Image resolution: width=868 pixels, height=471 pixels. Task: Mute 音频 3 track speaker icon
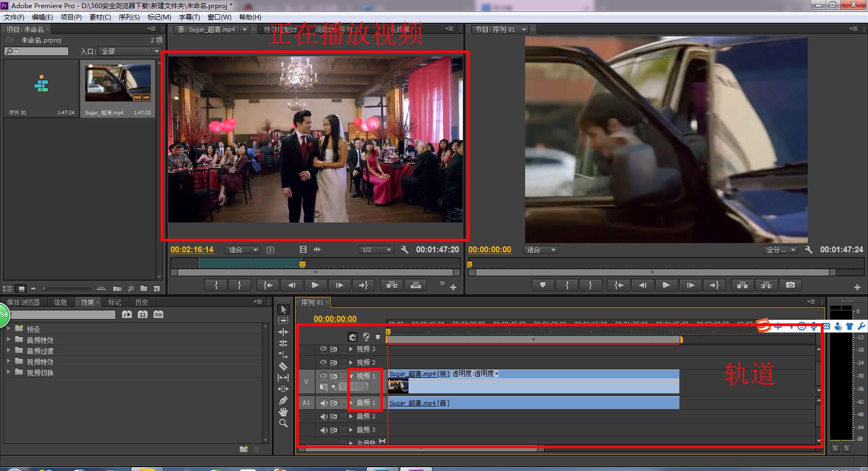click(324, 430)
